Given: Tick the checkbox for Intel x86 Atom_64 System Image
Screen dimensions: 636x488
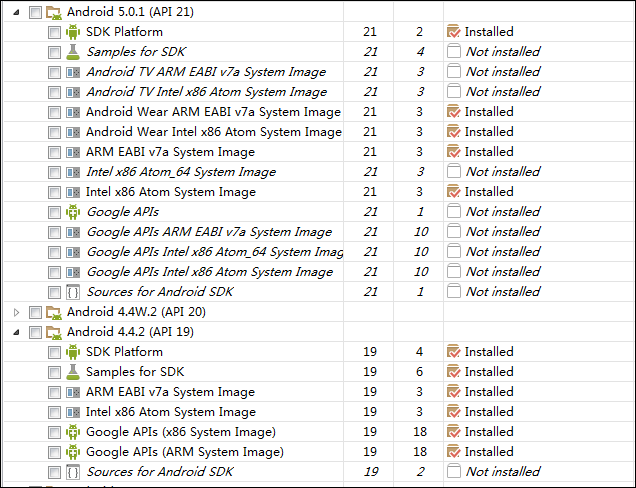Looking at the screenshot, I should [x=54, y=172].
